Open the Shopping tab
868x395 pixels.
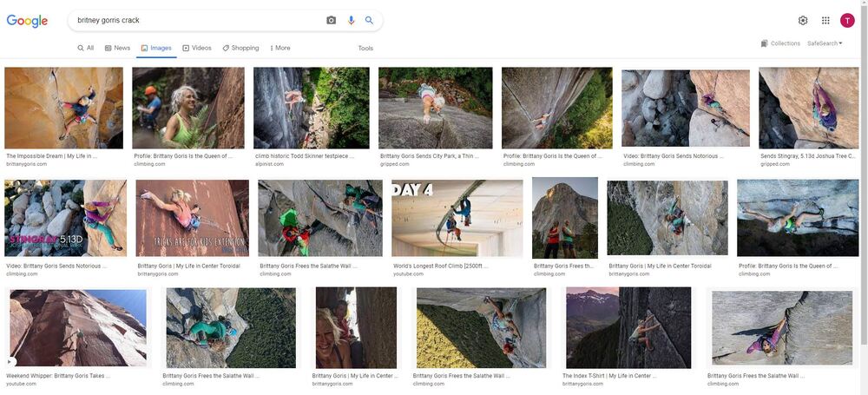coord(240,48)
